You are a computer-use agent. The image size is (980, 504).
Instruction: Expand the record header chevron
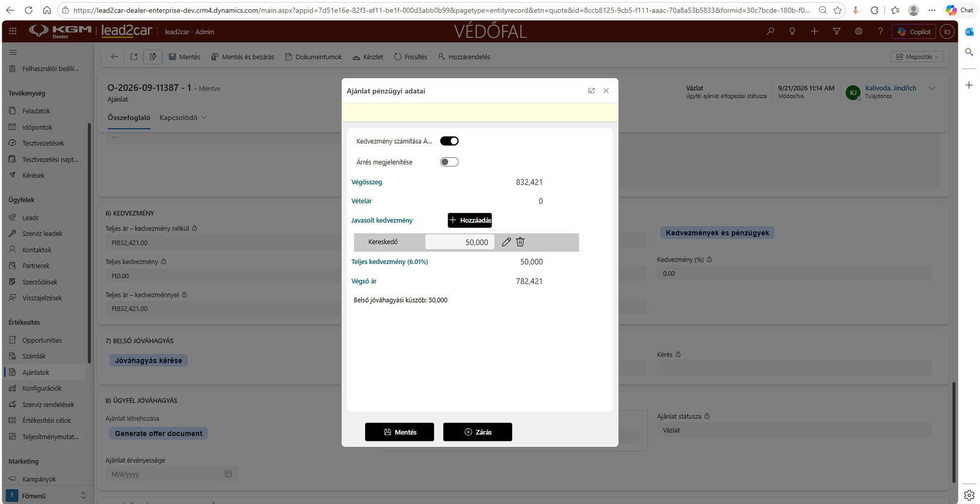pyautogui.click(x=932, y=88)
